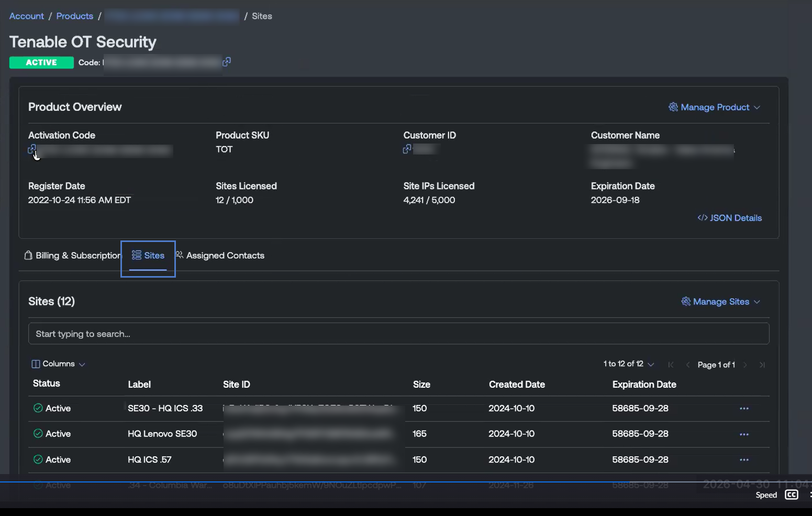Sort table by Label column
Image resolution: width=812 pixels, height=516 pixels.
139,385
